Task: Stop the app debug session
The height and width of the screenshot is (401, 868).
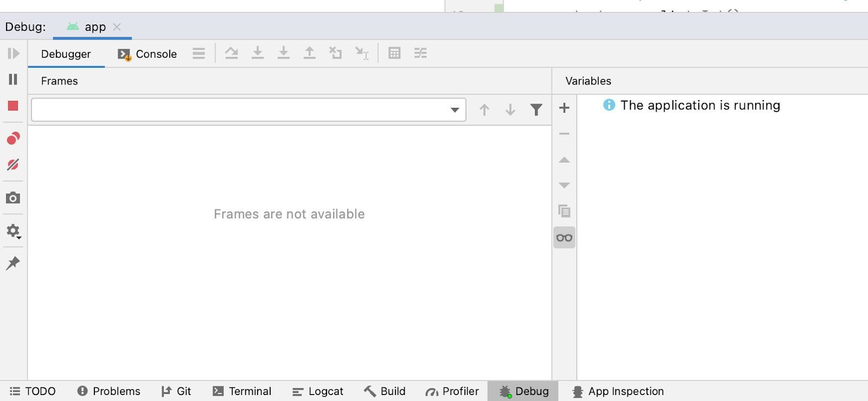Action: click(14, 106)
